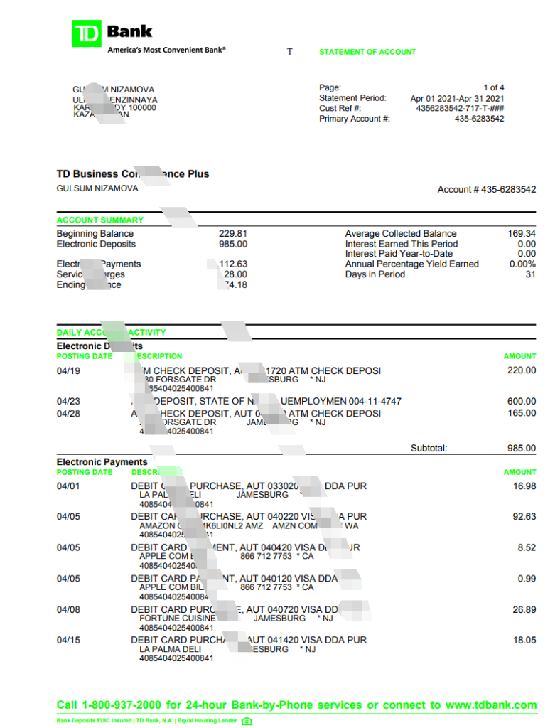
Task: Select the 'Account # 435-6283542' line
Action: [x=487, y=189]
